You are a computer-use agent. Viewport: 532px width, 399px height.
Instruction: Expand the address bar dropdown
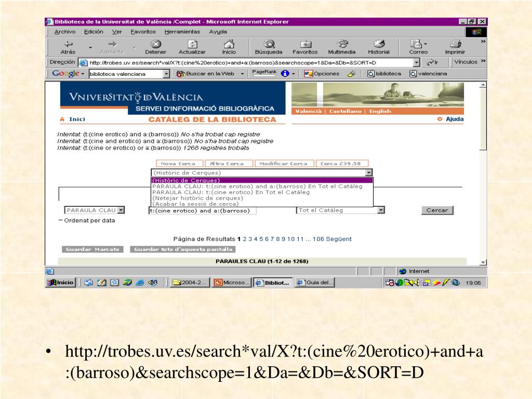(417, 62)
